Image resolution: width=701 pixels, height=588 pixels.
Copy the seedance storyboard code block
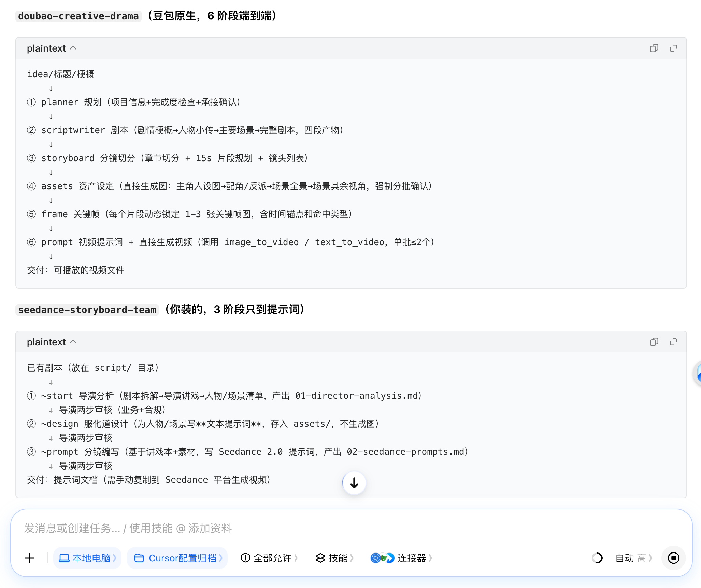coord(654,342)
